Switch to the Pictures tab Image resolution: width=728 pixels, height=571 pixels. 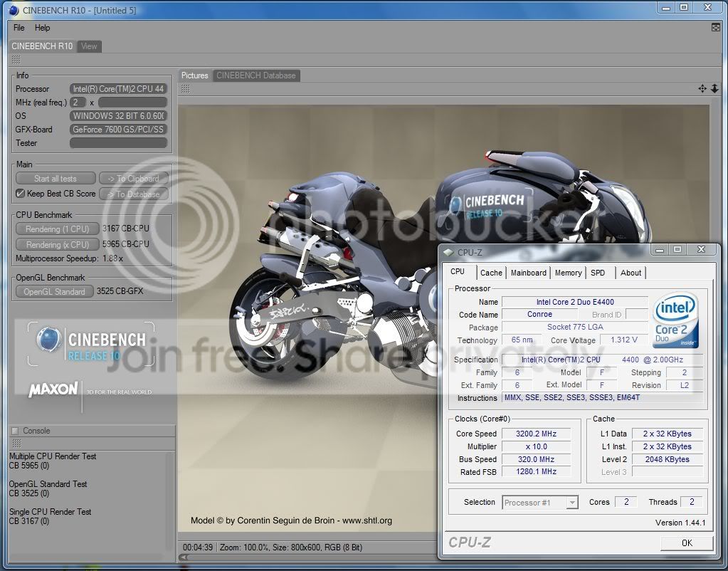[194, 75]
